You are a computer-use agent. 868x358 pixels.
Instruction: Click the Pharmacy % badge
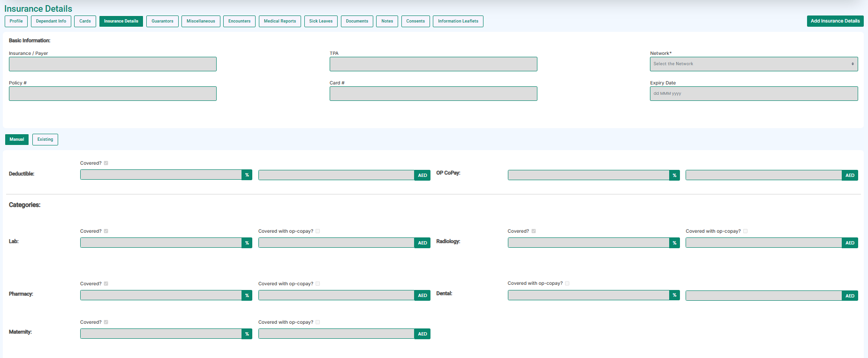coord(247,296)
